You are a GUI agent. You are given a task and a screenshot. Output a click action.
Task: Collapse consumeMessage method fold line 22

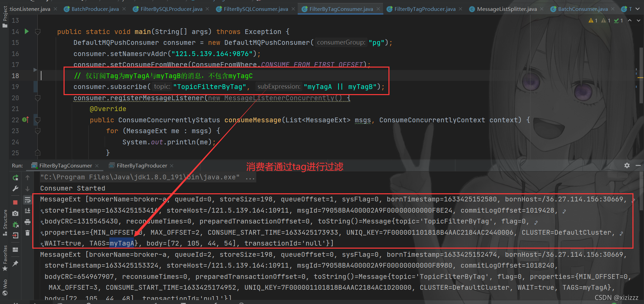coord(38,120)
